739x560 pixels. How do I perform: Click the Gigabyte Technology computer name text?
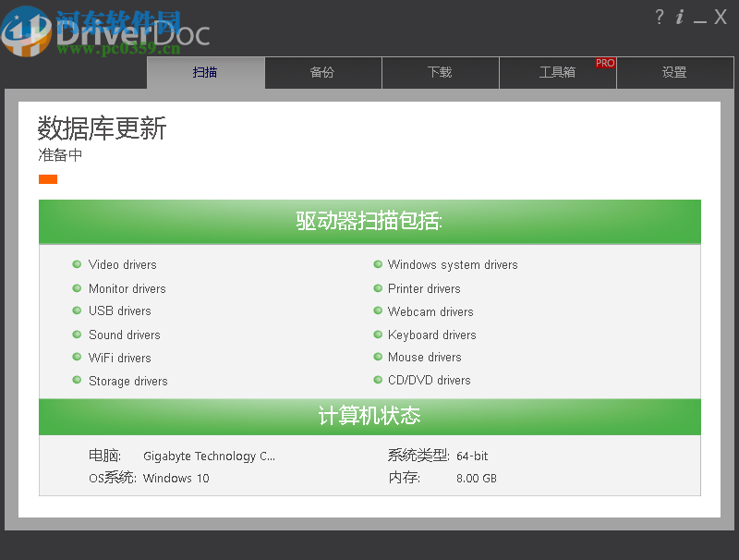[210, 456]
